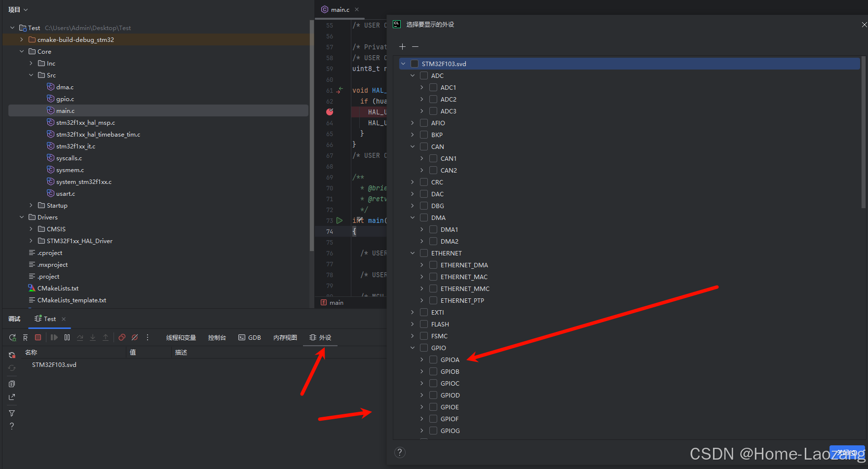The width and height of the screenshot is (868, 469).
Task: Click the Step Out up-arrow icon
Action: pos(106,337)
